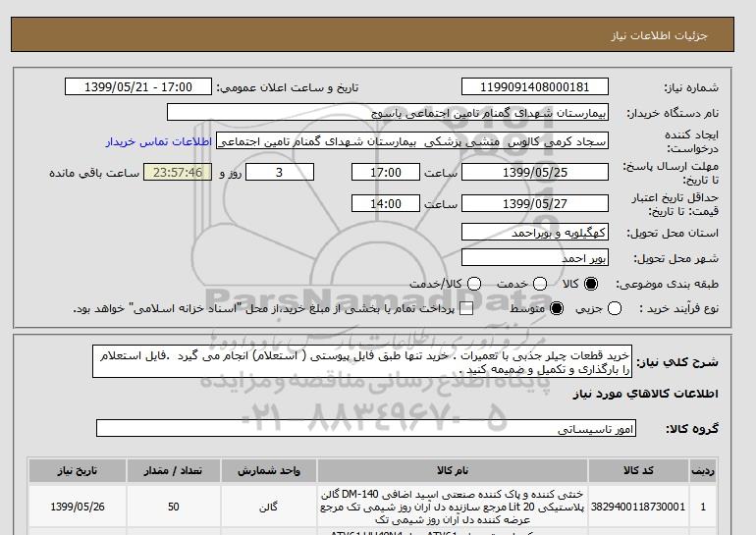Click the نام کالا column header
The height and width of the screenshot is (535, 756).
click(453, 471)
